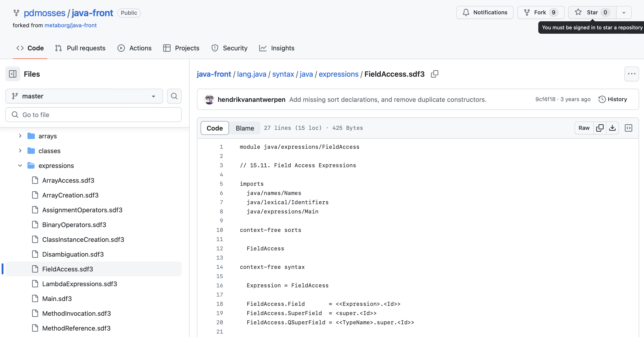Open the Security tab

(229, 48)
